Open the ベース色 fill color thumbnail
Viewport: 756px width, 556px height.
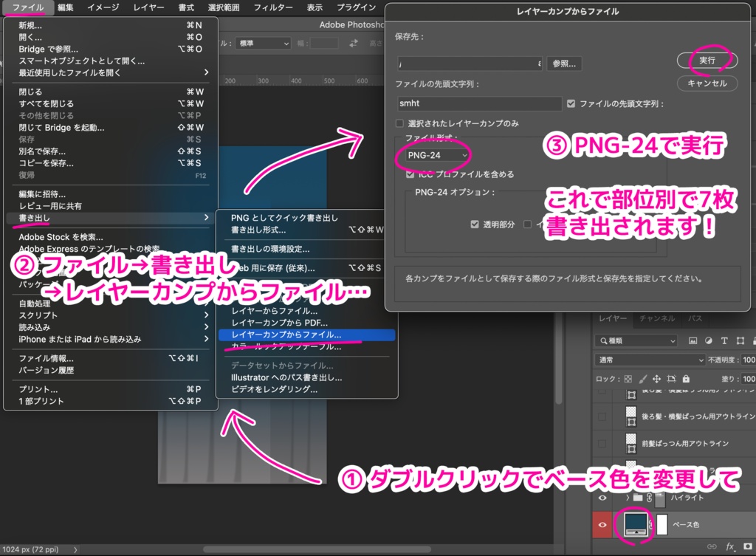pos(636,524)
